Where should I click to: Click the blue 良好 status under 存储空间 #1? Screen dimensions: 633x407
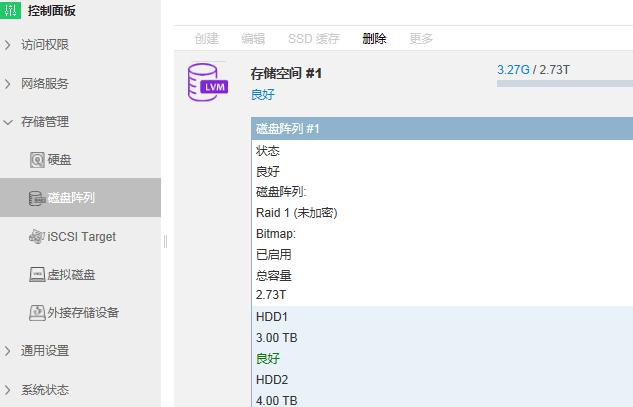263,94
